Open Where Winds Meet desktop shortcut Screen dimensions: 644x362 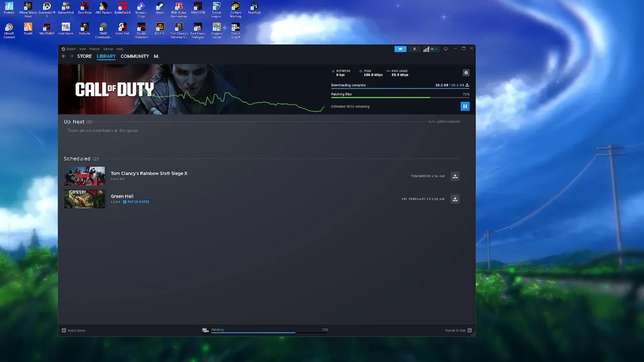pyautogui.click(x=28, y=10)
